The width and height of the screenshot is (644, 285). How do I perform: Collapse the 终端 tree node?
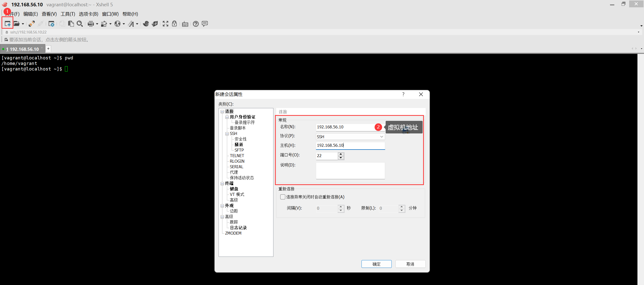tap(222, 184)
